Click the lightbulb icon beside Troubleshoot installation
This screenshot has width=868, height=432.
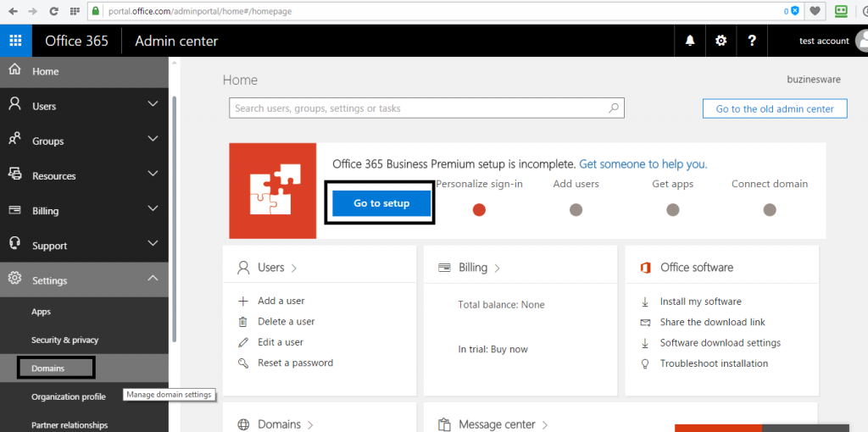(645, 364)
